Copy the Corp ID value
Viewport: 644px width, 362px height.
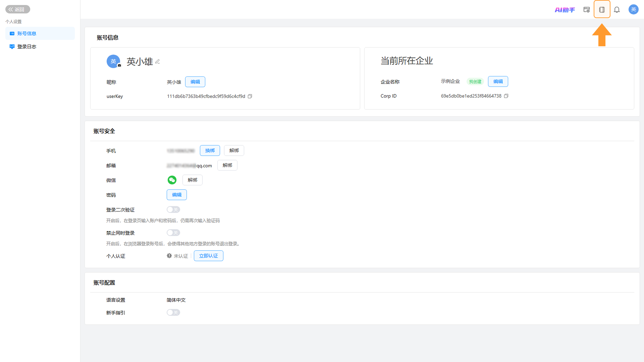[506, 96]
